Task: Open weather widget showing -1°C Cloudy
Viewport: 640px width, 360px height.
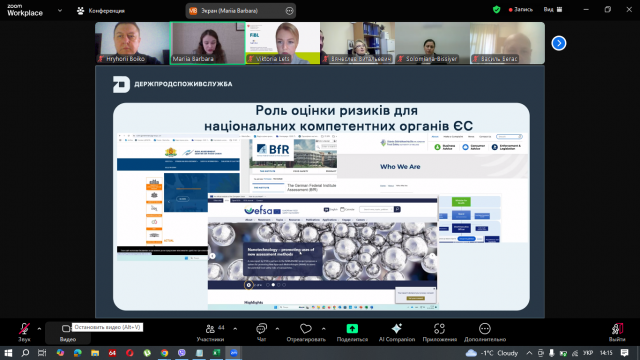Action: coord(492,353)
